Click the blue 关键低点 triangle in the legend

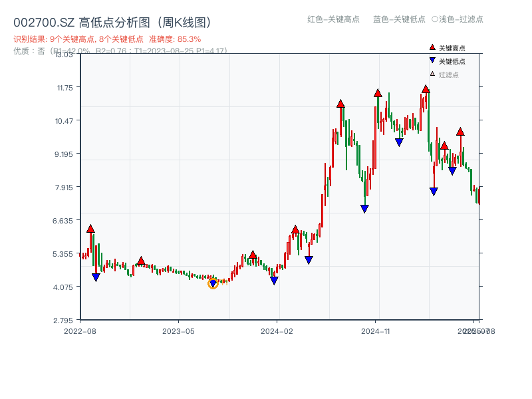(x=432, y=61)
